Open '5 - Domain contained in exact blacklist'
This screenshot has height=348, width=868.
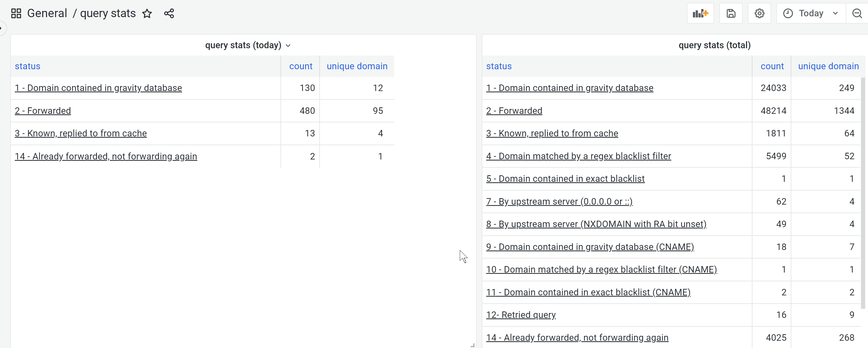click(x=565, y=179)
